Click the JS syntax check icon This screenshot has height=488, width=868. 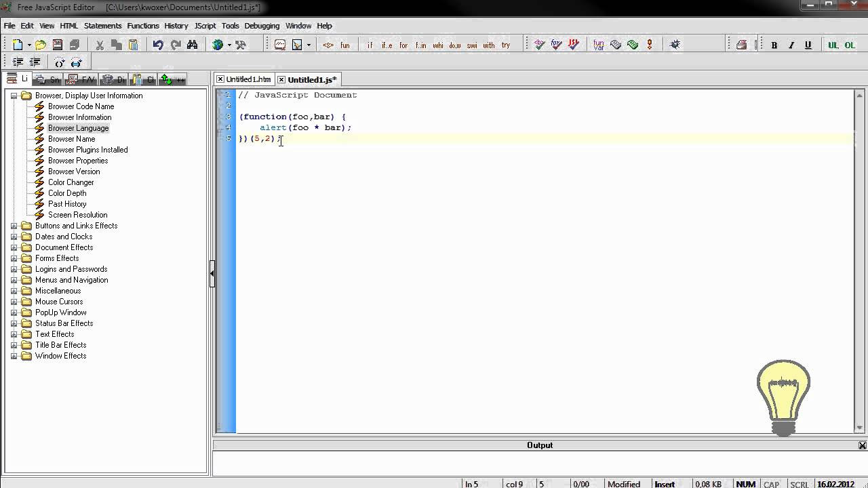tap(574, 45)
